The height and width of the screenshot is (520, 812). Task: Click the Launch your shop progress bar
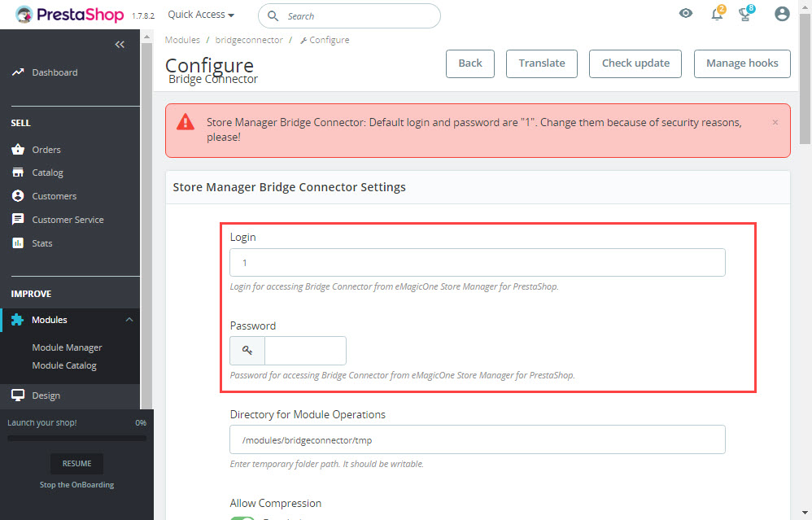point(76,438)
